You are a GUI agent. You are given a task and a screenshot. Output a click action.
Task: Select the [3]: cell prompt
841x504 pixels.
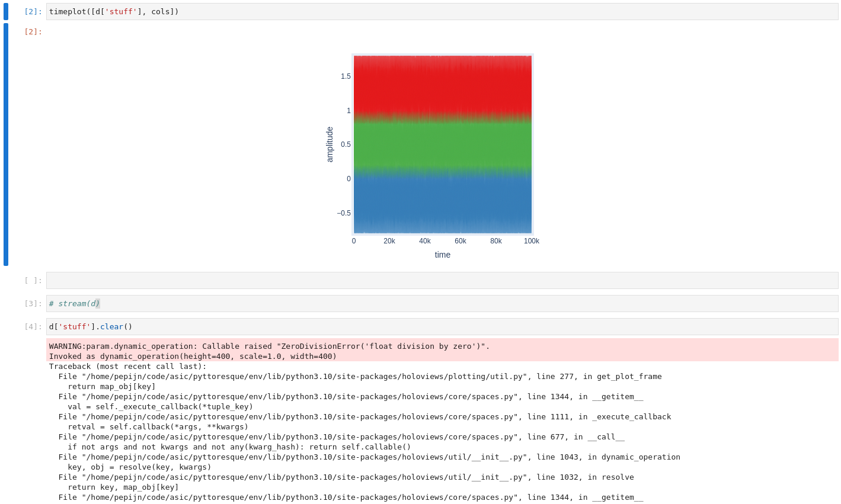coord(33,303)
